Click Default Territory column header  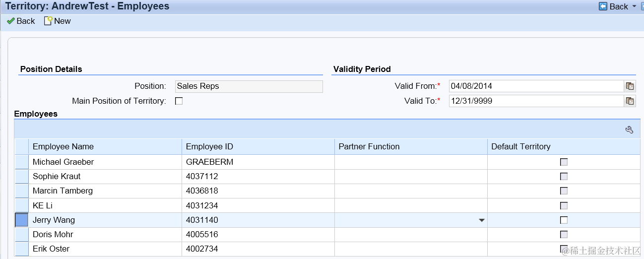click(x=564, y=146)
